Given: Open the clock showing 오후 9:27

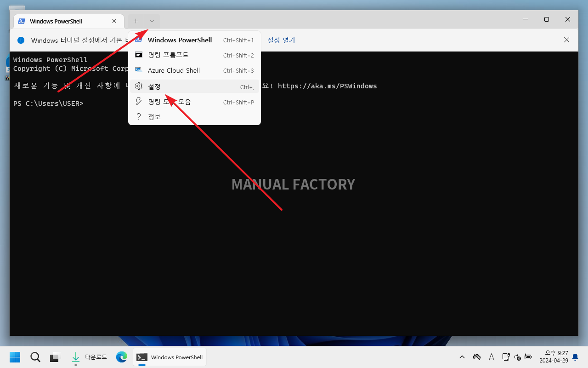Looking at the screenshot, I should click(x=554, y=357).
